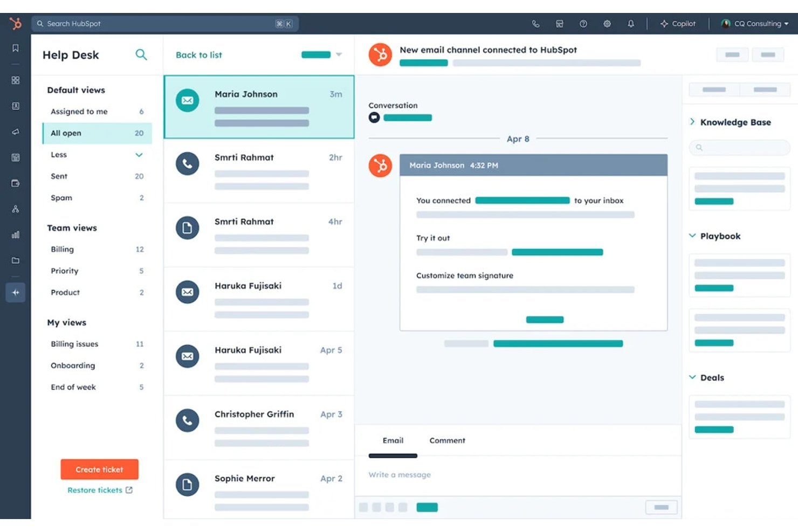Screen dimensions: 798x532
Task: Click the email icon on Maria Johnson ticket
Action: tap(187, 100)
